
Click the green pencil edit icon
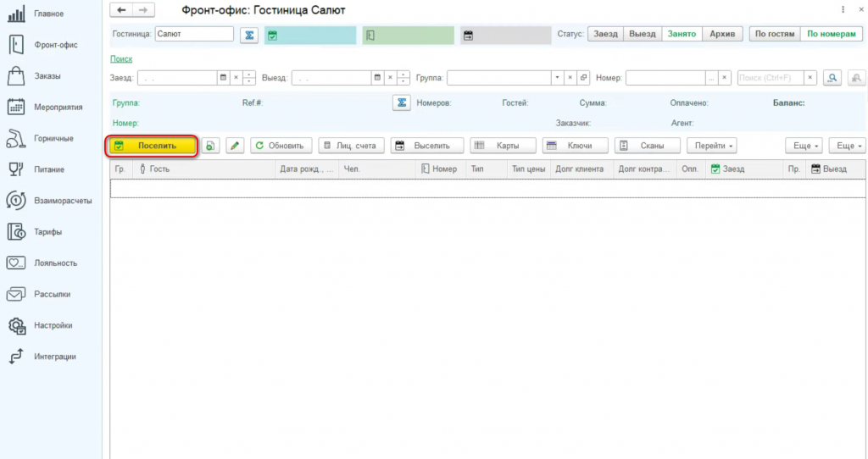pos(235,146)
